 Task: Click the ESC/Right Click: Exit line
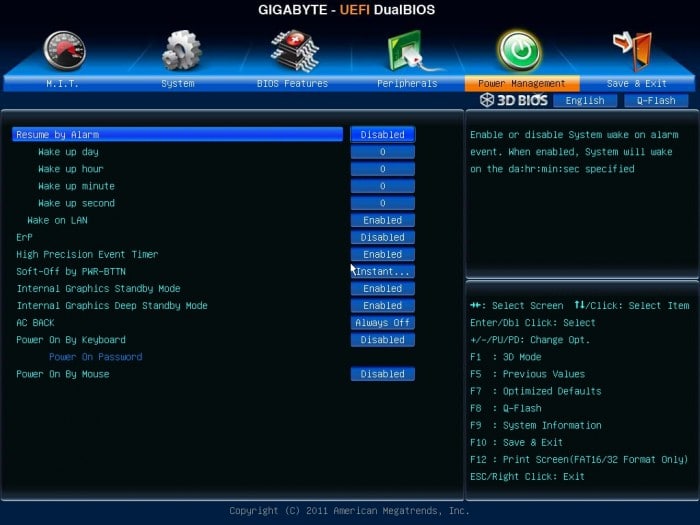pos(527,476)
